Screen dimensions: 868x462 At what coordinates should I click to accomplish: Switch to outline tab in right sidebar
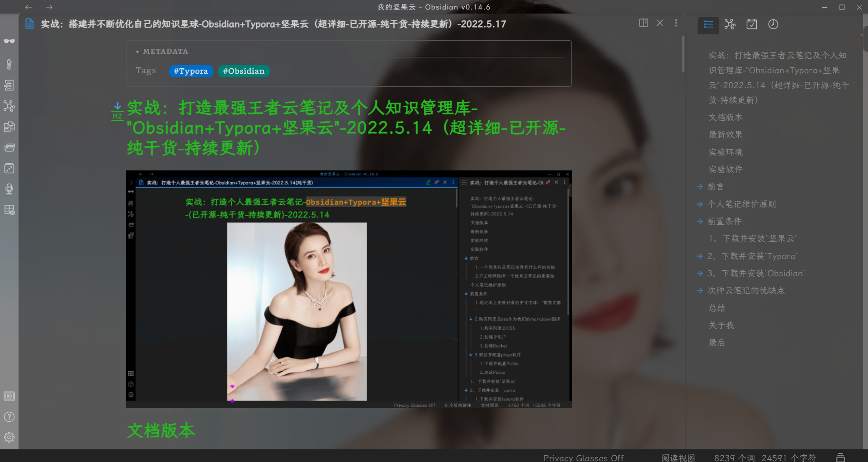tap(708, 24)
